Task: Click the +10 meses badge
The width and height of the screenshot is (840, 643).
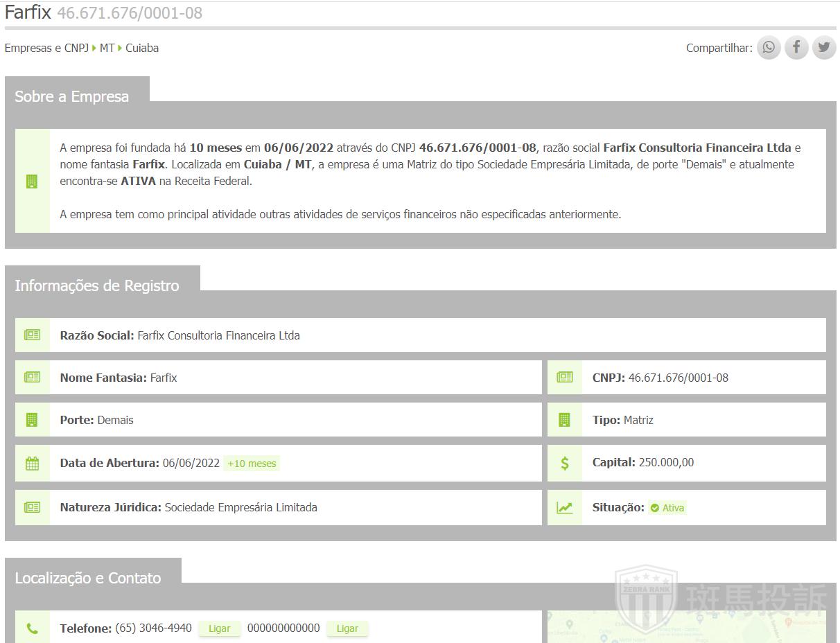Action: (x=252, y=464)
